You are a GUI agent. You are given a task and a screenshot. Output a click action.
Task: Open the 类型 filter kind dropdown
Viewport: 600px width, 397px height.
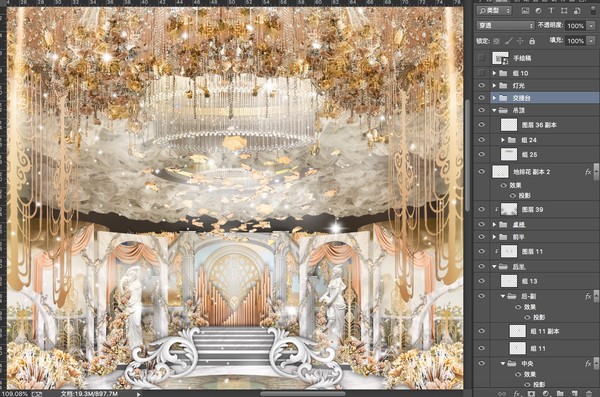click(494, 11)
